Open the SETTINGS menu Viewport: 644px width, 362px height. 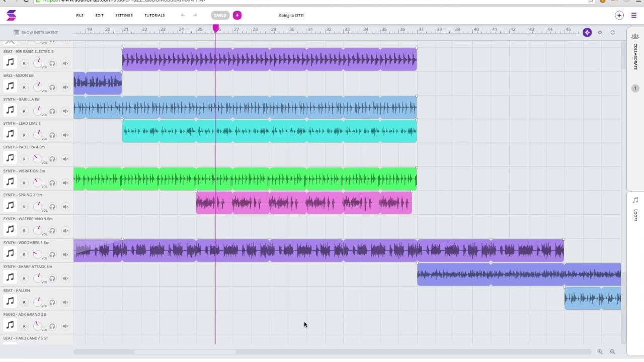(x=124, y=16)
